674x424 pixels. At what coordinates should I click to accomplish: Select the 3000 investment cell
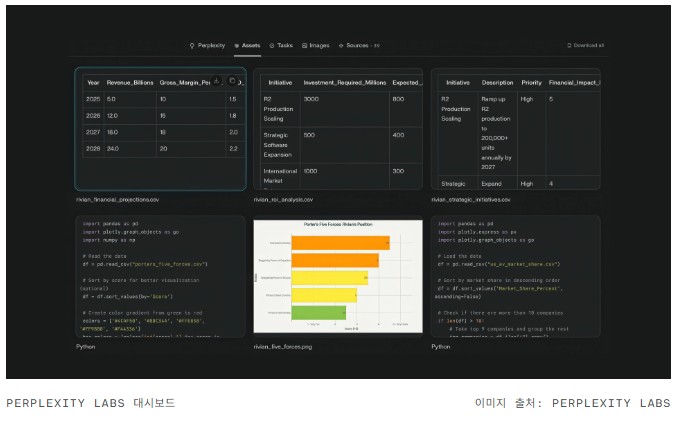pos(345,109)
